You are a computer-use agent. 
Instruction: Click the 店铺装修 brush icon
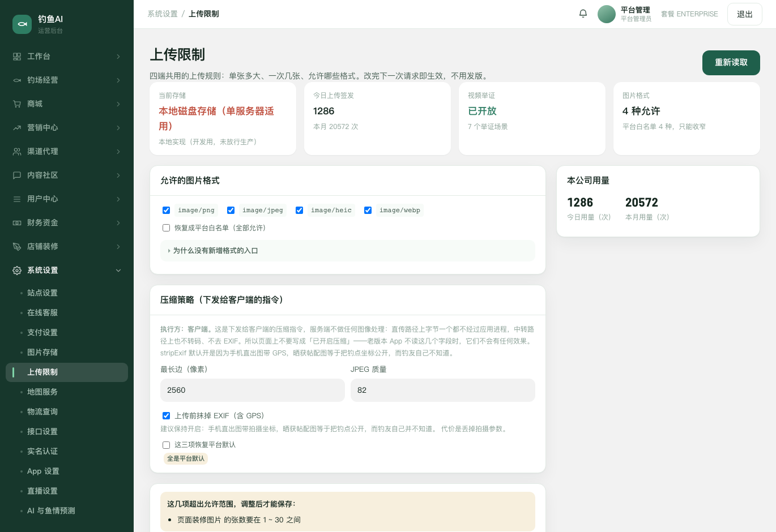[17, 247]
